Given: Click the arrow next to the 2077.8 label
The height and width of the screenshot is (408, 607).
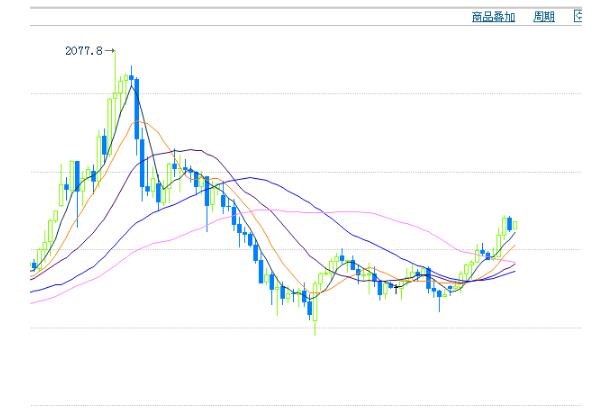Looking at the screenshot, I should coord(109,50).
